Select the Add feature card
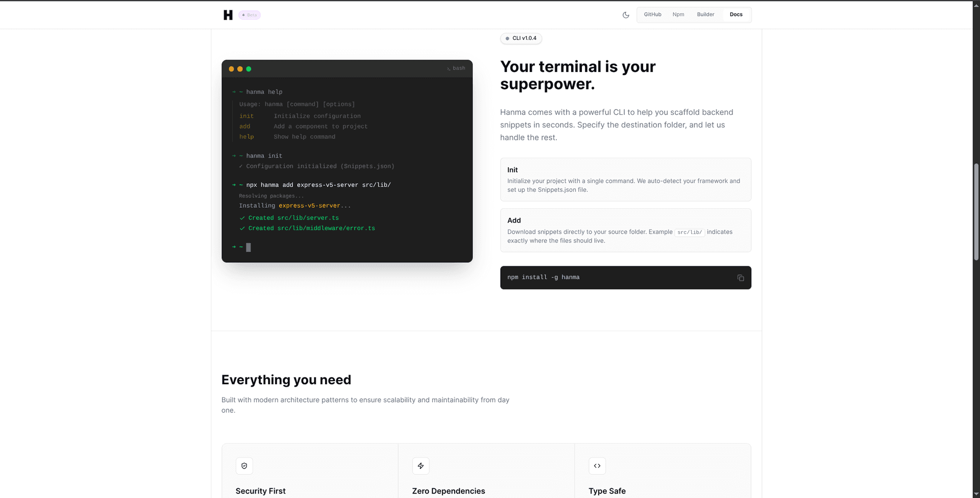Viewport: 980px width, 498px height. coord(626,230)
